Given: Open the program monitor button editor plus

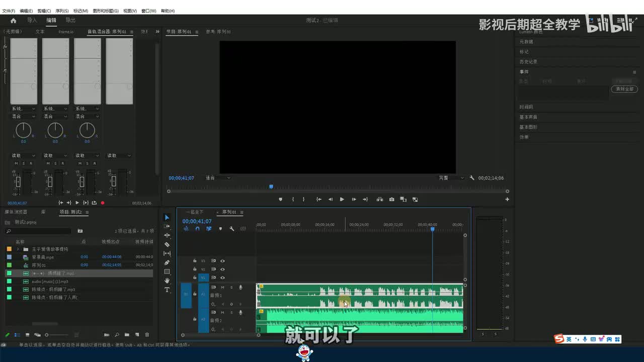Looking at the screenshot, I should click(507, 200).
